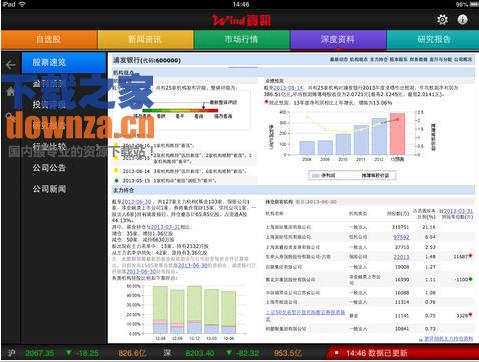Jump to 最新动态 section link

339,59
